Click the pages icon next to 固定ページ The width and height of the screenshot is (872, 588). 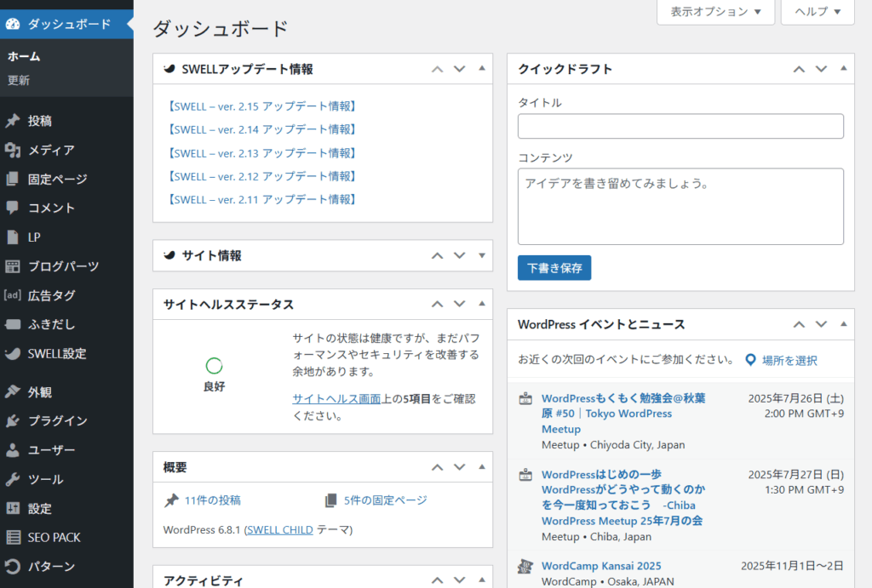tap(13, 179)
